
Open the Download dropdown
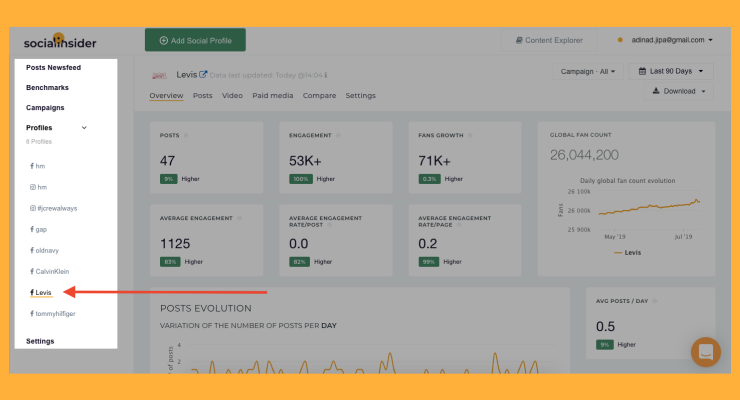(679, 91)
